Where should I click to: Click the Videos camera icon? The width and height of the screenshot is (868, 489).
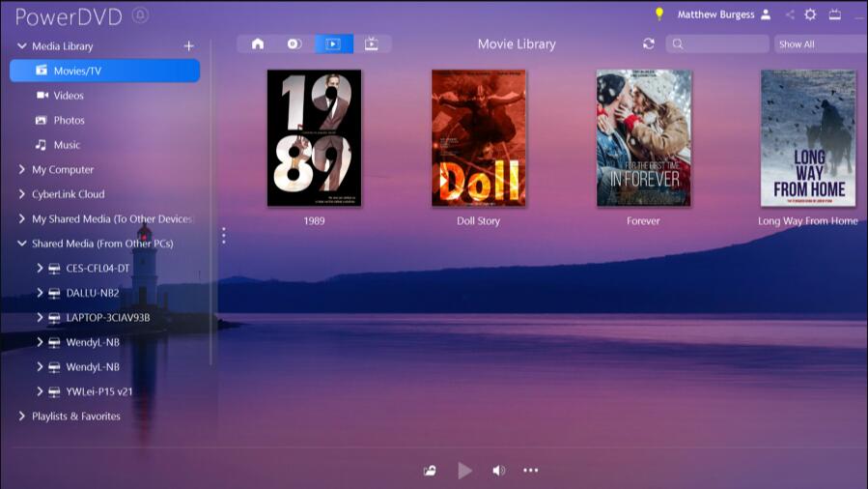pyautogui.click(x=42, y=96)
